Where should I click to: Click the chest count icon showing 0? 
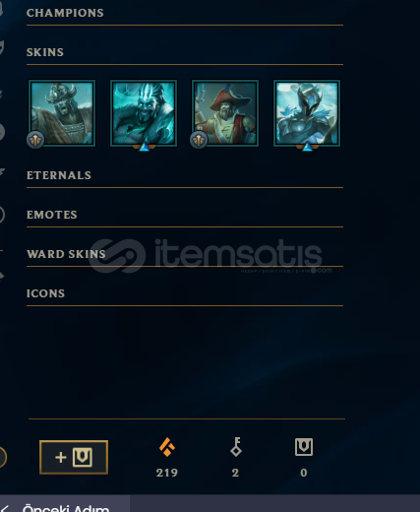[x=304, y=447]
